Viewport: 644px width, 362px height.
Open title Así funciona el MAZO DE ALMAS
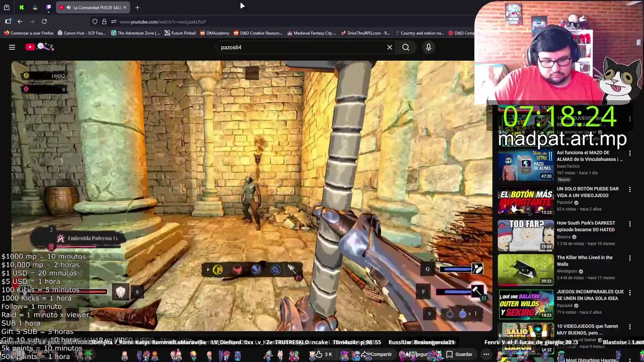pos(589,156)
